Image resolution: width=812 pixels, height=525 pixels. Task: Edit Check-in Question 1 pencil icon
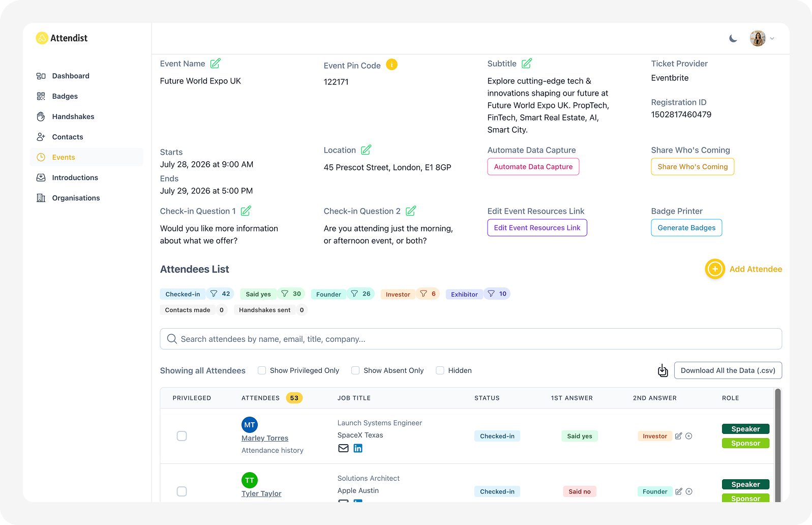pos(246,211)
